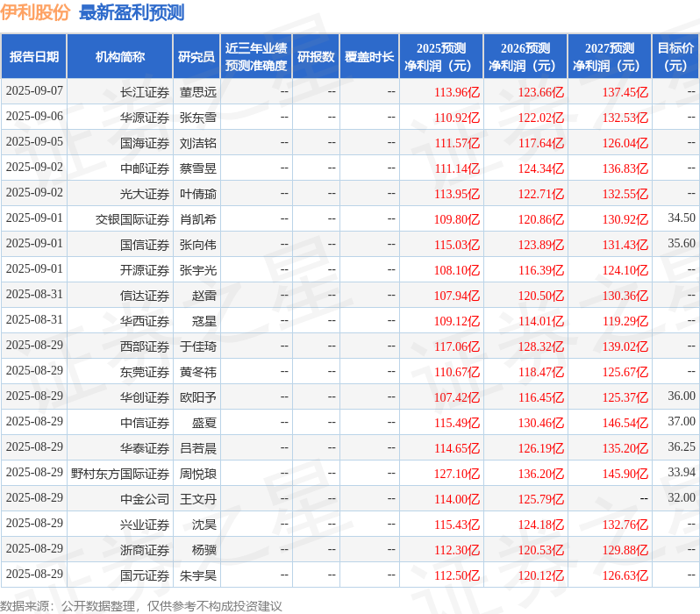Select the 目标价 column header
Viewport: 700px width, 614px height.
tap(675, 57)
